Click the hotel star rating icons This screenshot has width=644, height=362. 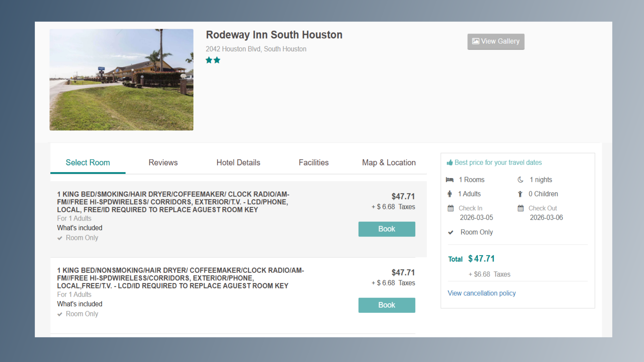point(213,60)
